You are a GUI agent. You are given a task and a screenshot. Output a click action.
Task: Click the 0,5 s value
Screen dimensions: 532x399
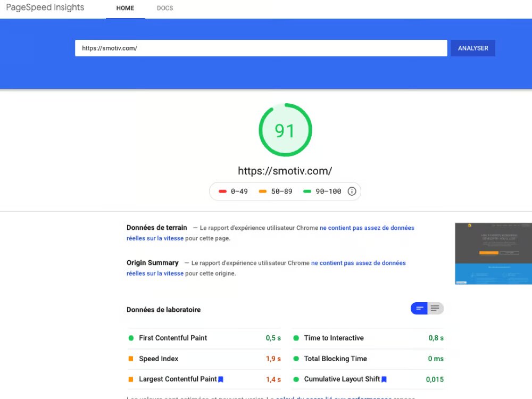coord(273,338)
